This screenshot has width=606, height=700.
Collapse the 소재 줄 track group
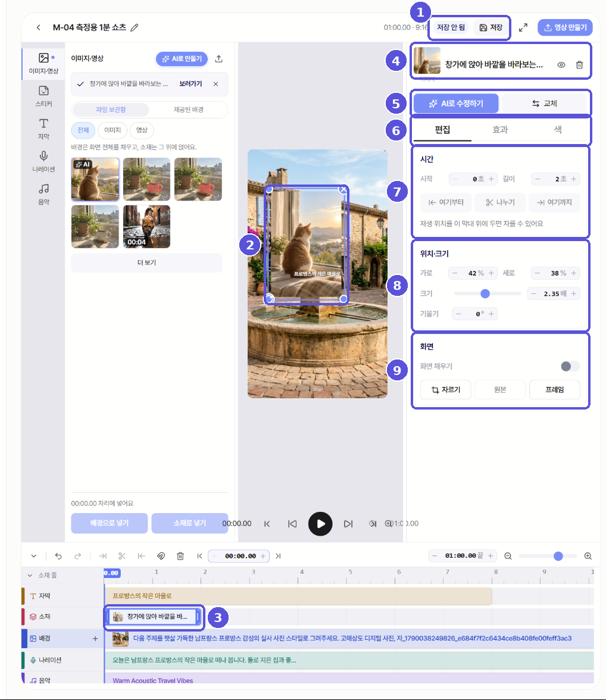tap(30, 576)
